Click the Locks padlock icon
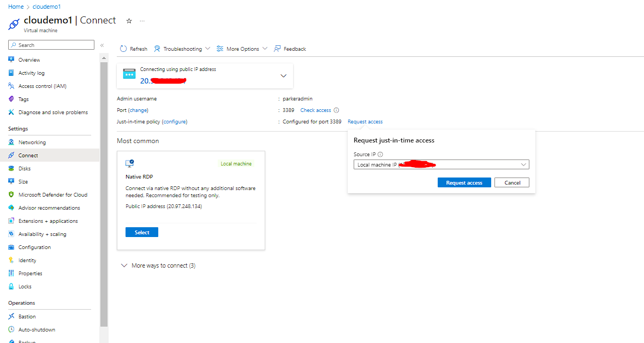This screenshot has height=343, width=644. pyautogui.click(x=11, y=287)
